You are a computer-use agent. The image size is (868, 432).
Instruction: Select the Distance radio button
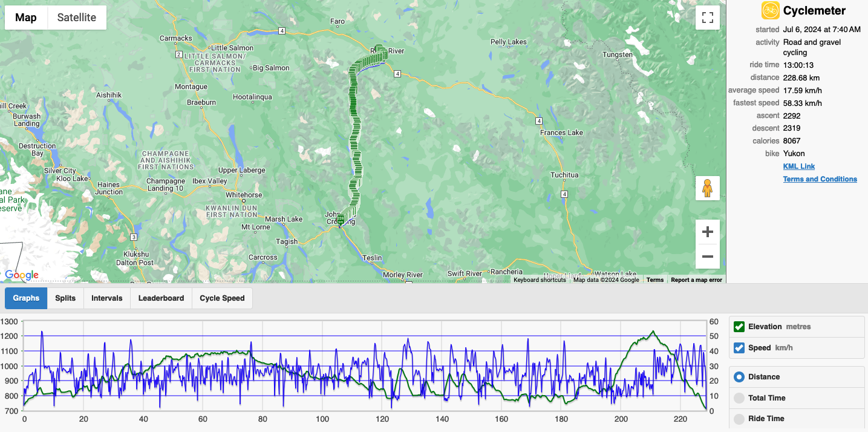739,377
